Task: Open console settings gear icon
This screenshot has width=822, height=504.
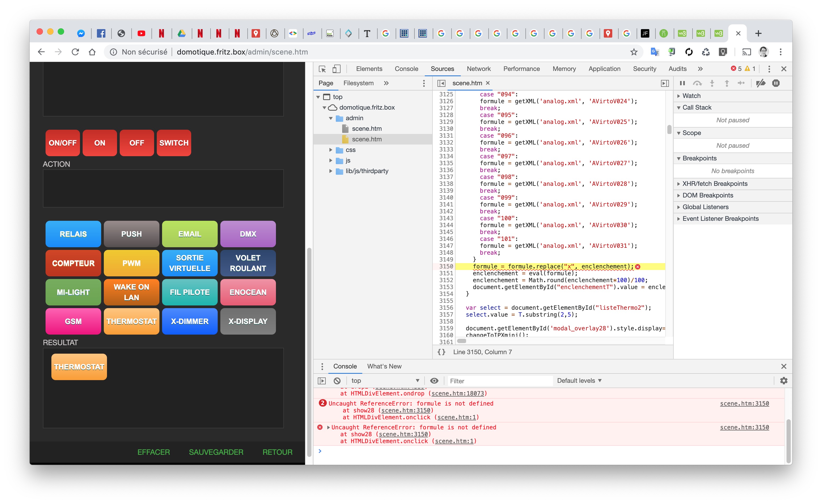Action: [x=784, y=381]
